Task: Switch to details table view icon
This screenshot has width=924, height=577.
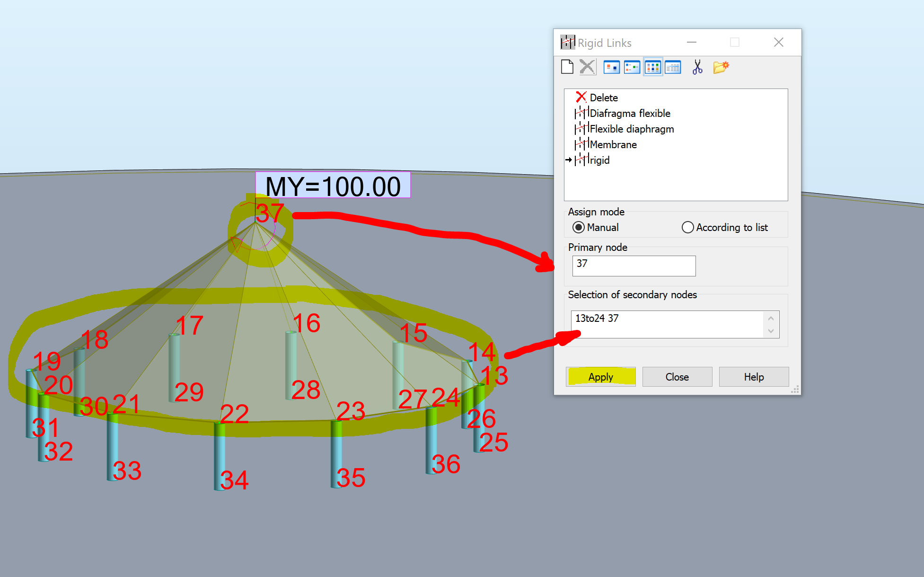Action: (x=672, y=67)
